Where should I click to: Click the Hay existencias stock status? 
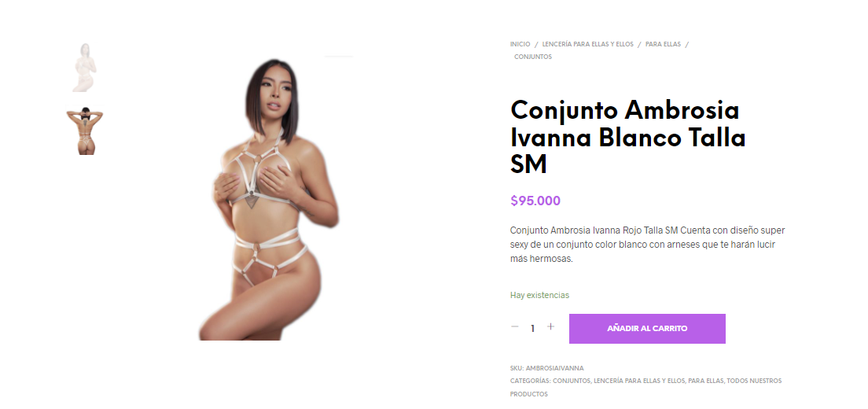539,296
